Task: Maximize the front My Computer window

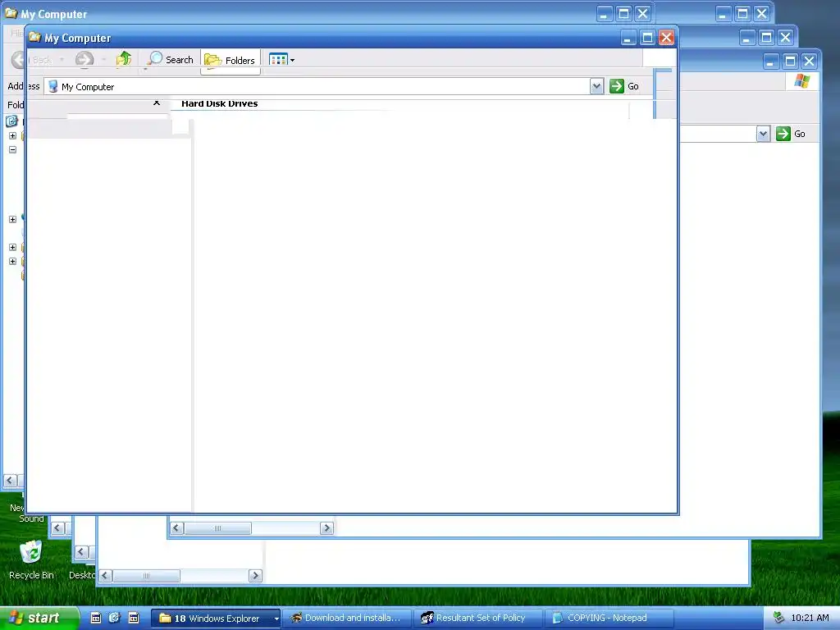Action: [x=647, y=38]
